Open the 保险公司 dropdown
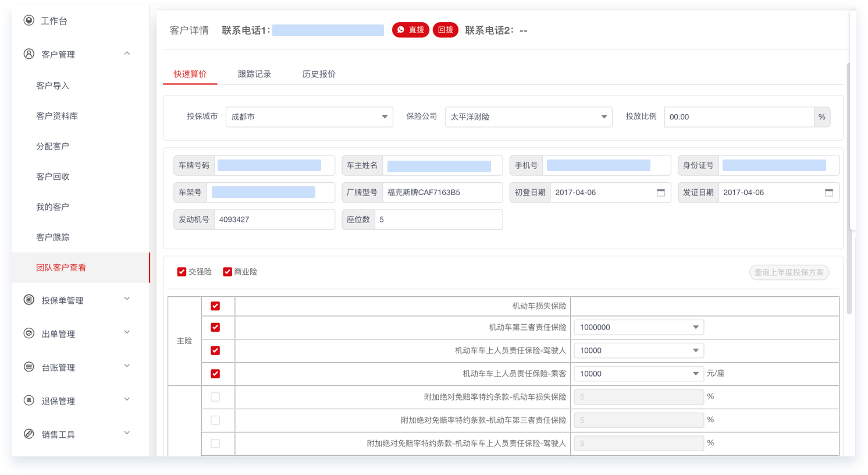Screen dimensions: 868x475 point(528,117)
